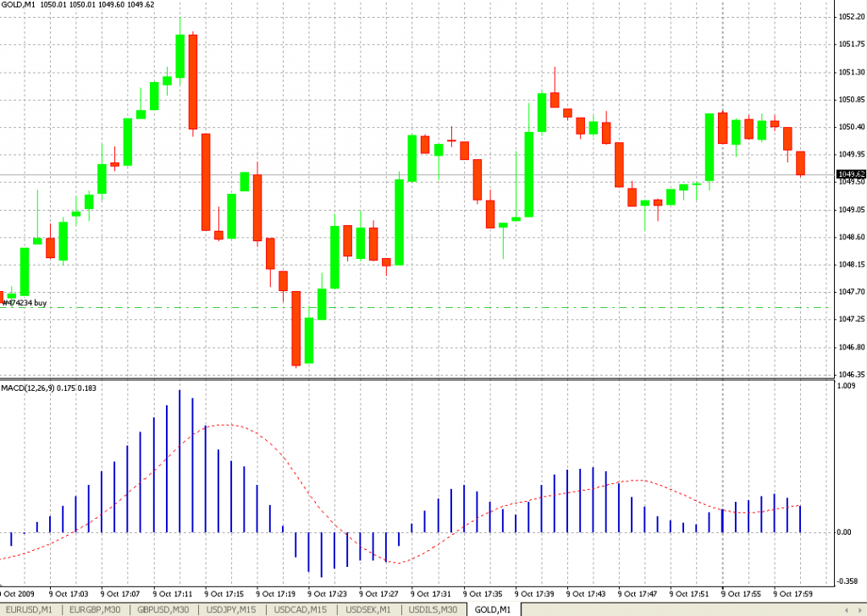
Task: Click the tab scroll-left arrow bottom right
Action: coord(846,610)
